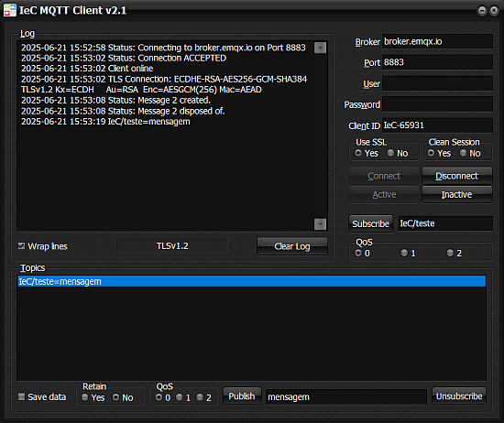Click the Disconnect button
Viewport: 504px width, 423px height.
(456, 176)
